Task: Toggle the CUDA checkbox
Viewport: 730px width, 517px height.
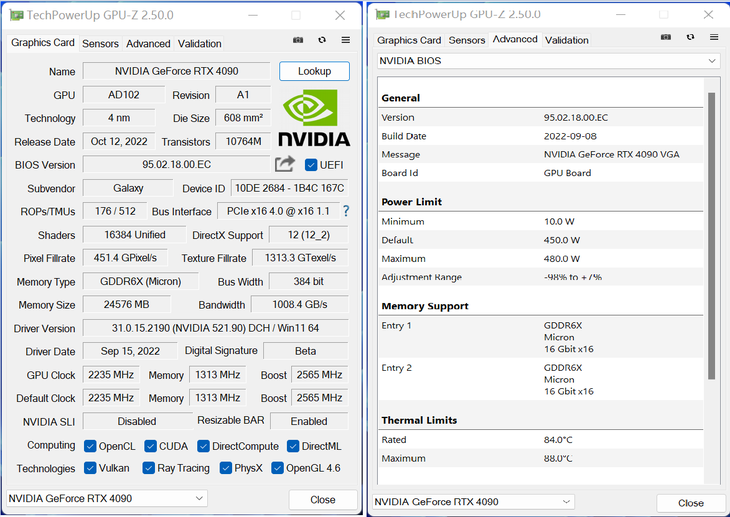Action: tap(150, 446)
